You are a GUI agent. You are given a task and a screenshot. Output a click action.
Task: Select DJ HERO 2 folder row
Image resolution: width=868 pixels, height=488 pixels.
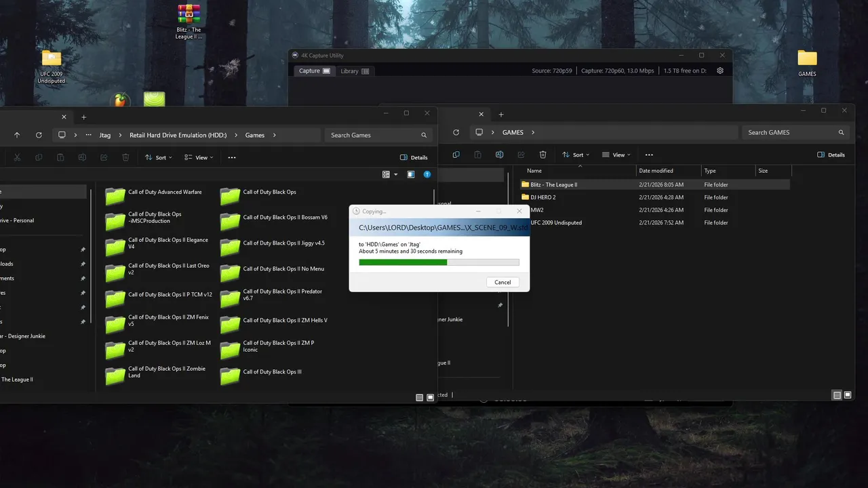tap(654, 197)
